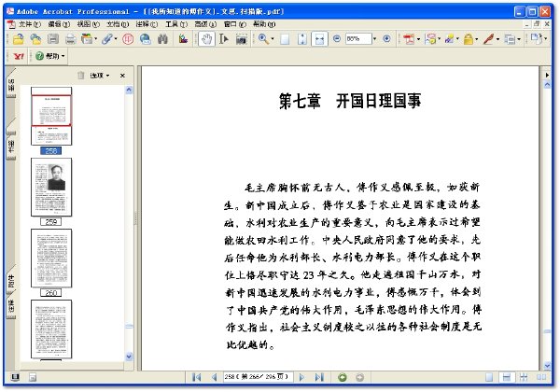Click the open web page folder icon
Screen dimensions: 560x392
coord(35,39)
